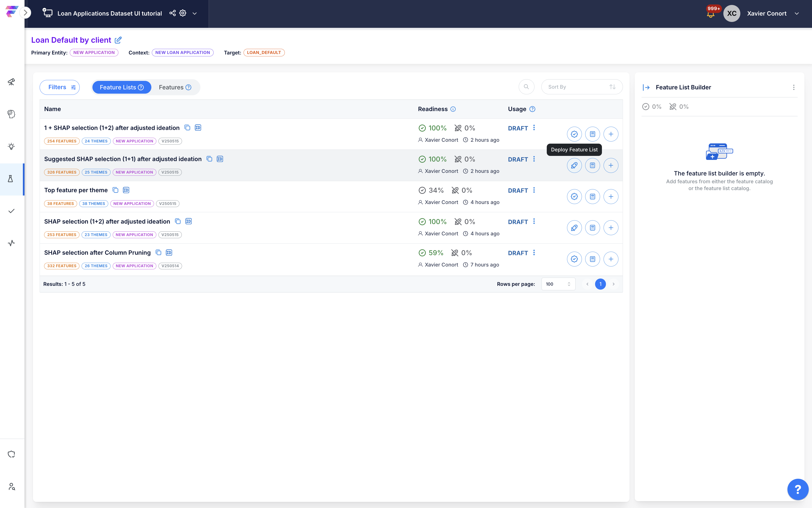This screenshot has height=508, width=812.
Task: Open Feature List Builder more options menu
Action: pos(794,87)
